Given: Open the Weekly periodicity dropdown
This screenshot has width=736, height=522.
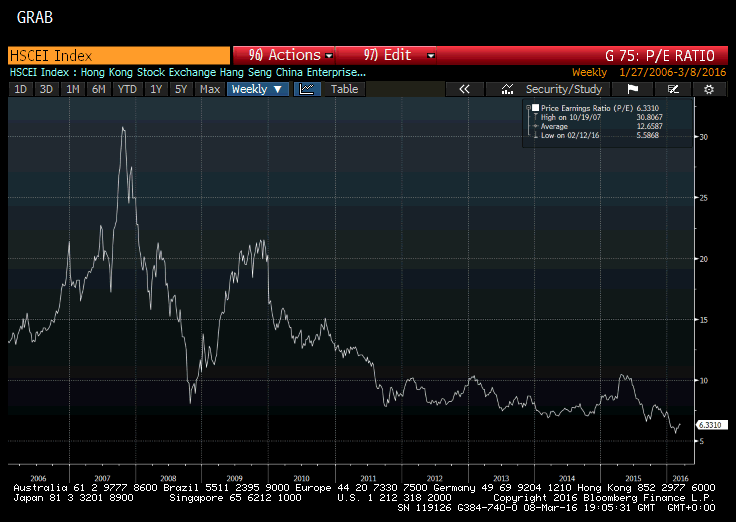Looking at the screenshot, I should [x=257, y=89].
